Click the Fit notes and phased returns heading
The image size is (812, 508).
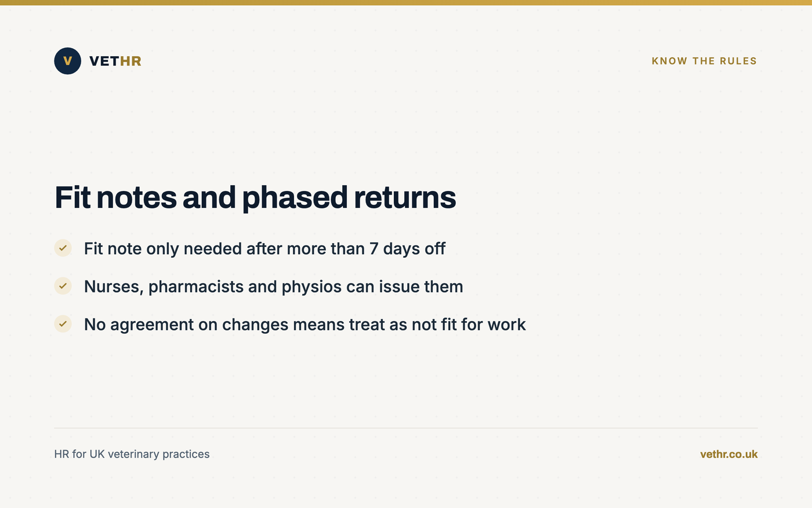[x=255, y=197]
